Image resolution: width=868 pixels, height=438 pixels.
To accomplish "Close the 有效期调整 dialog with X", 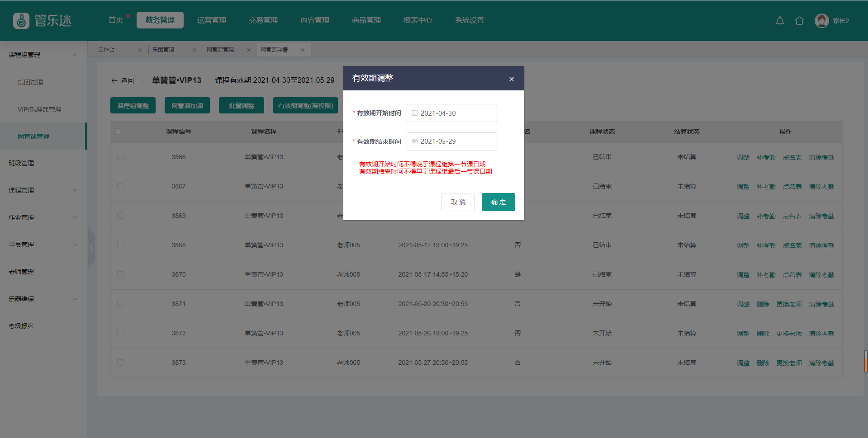I will point(512,79).
